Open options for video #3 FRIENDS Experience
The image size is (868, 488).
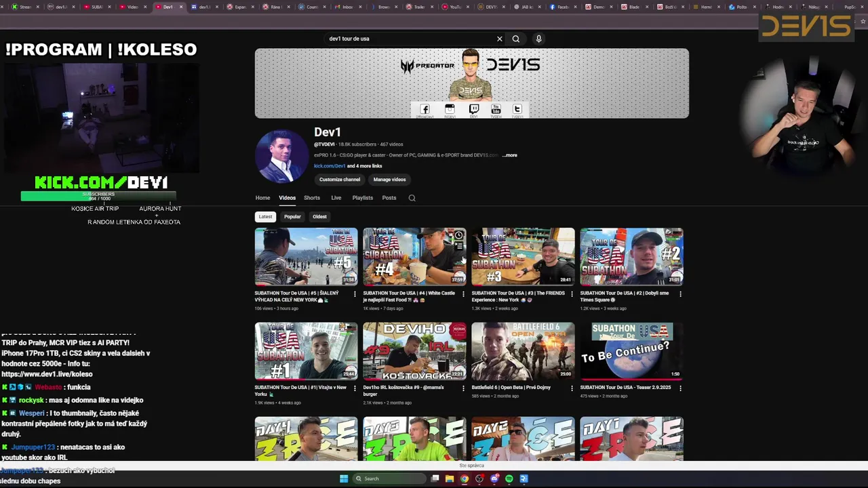tap(572, 294)
